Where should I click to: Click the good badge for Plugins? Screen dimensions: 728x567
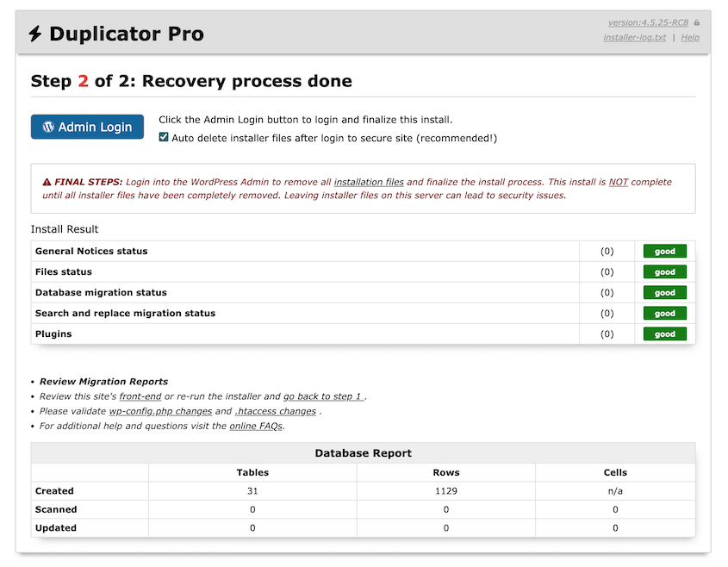point(664,333)
